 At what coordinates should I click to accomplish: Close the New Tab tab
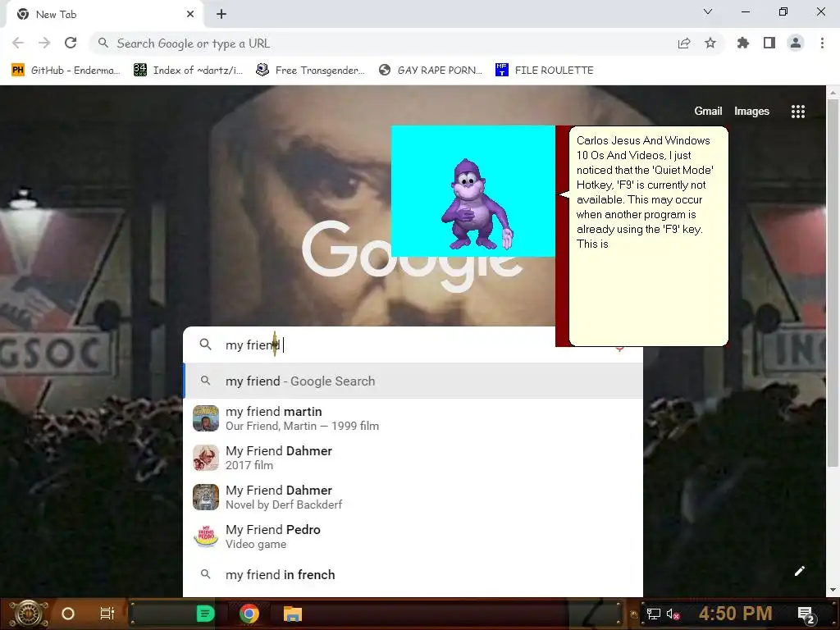coord(190,15)
